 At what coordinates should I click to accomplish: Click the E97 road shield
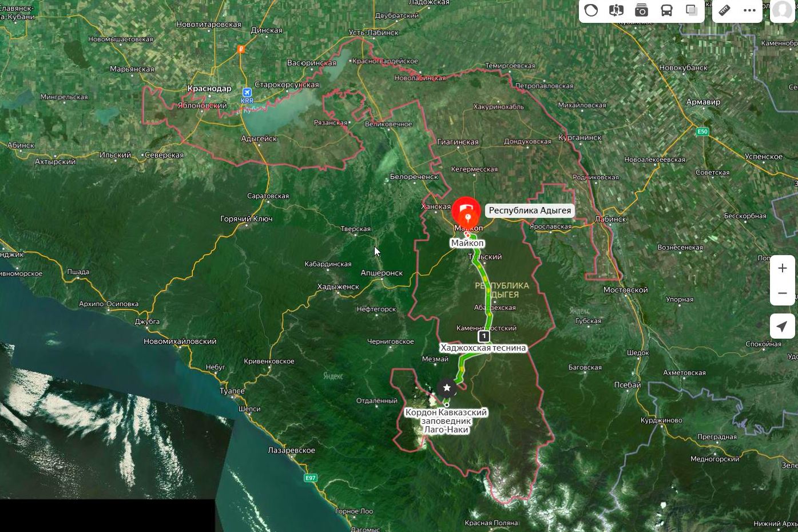click(310, 478)
